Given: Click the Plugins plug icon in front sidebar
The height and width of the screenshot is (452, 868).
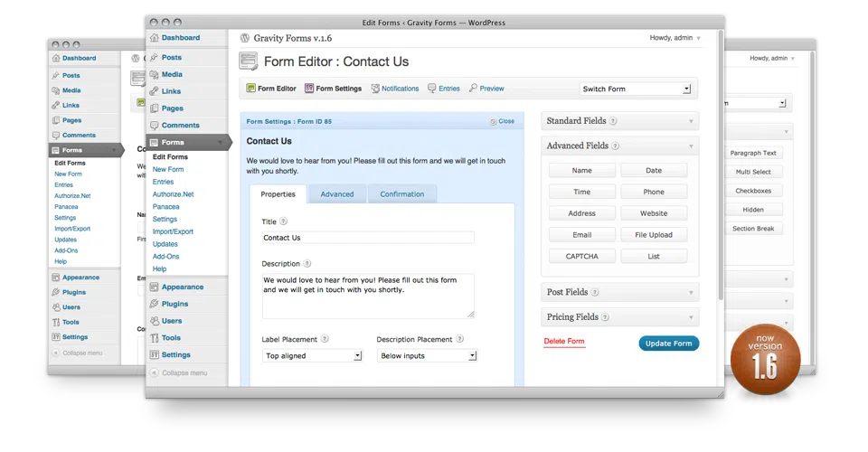Looking at the screenshot, I should click(x=154, y=304).
